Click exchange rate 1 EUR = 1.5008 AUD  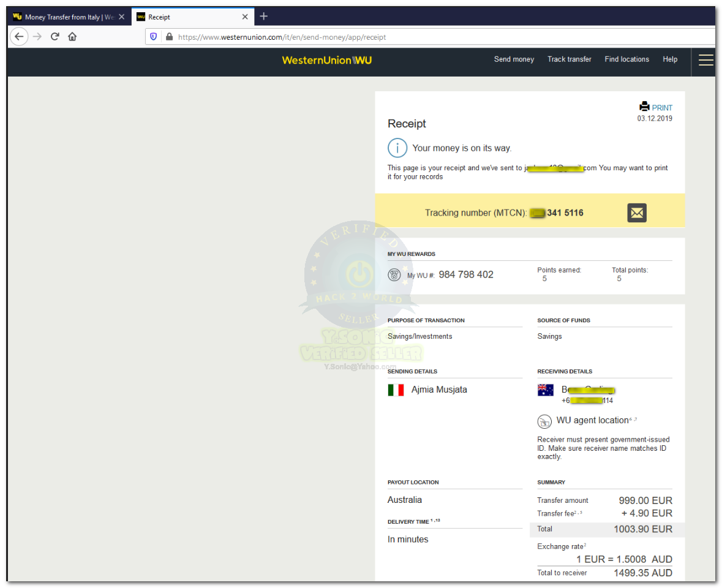(624, 559)
